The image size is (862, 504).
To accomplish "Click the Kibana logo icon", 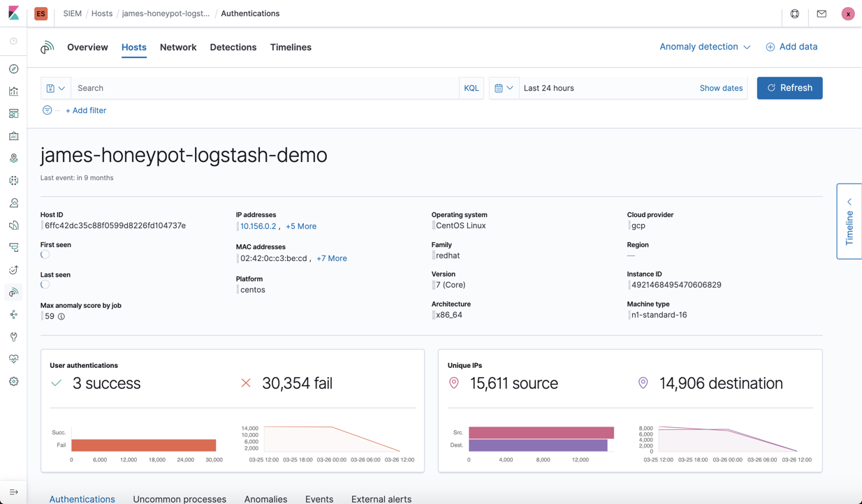I will [13, 13].
